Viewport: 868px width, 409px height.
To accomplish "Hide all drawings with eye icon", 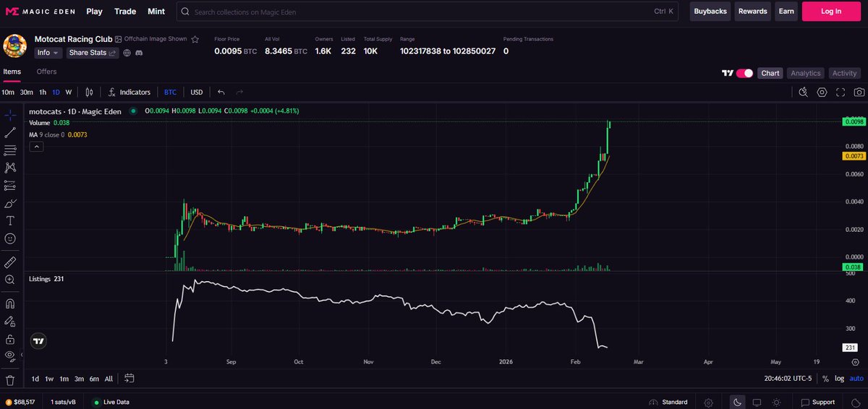I will click(x=10, y=356).
